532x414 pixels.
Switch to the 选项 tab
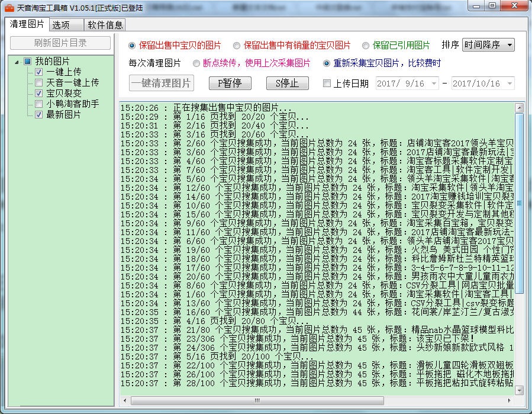pos(66,25)
